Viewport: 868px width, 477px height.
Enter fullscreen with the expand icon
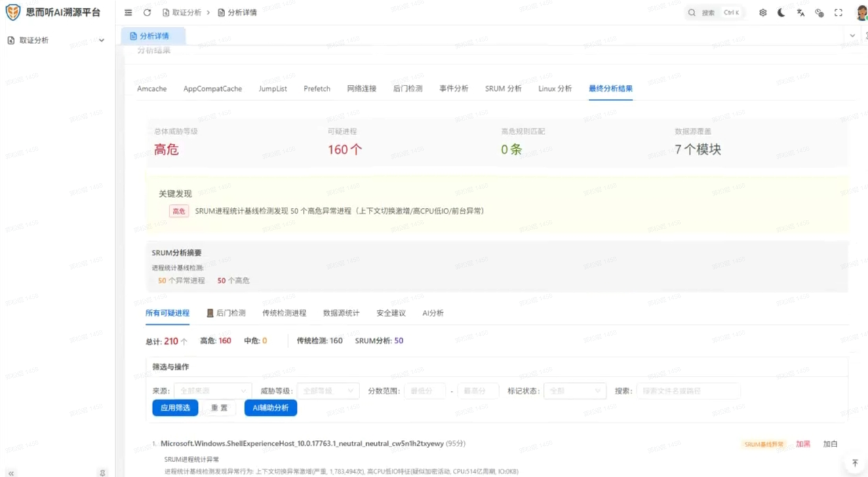pyautogui.click(x=838, y=13)
